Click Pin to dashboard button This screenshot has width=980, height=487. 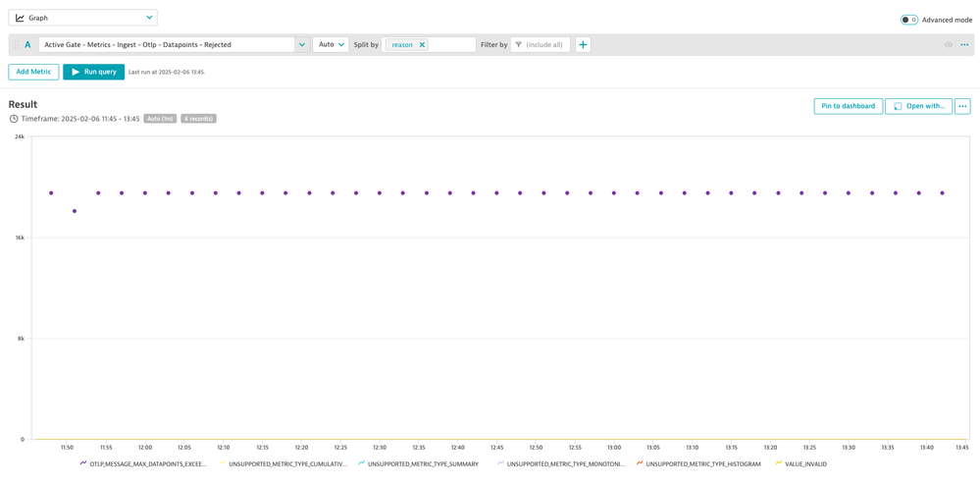coord(848,106)
